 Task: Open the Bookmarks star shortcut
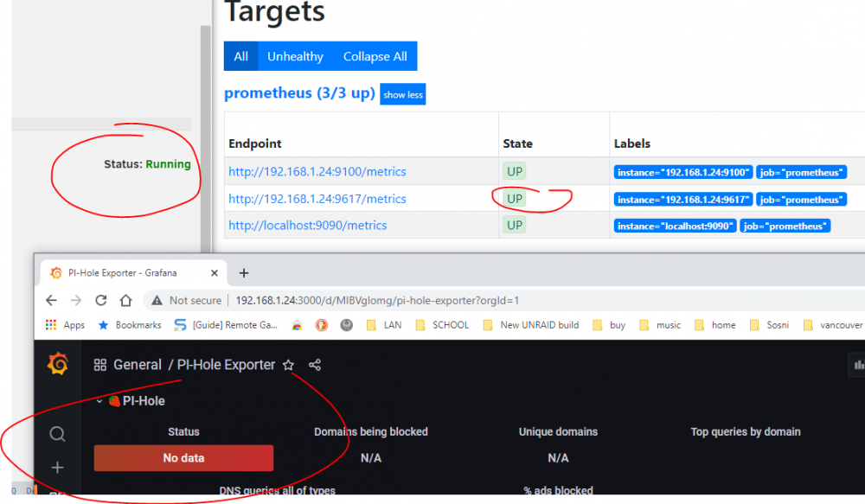(x=130, y=325)
